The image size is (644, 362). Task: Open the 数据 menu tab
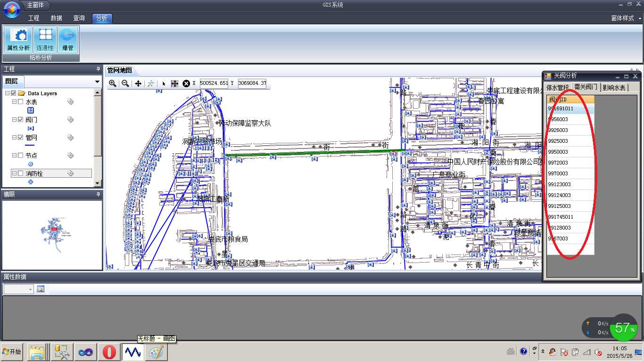point(57,18)
